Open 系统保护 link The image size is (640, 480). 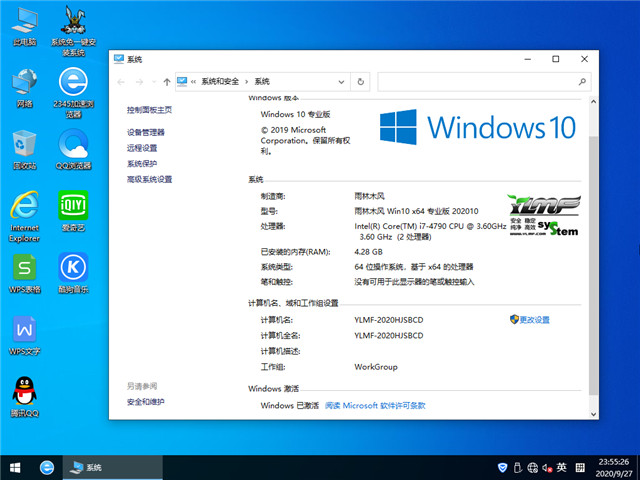142,164
